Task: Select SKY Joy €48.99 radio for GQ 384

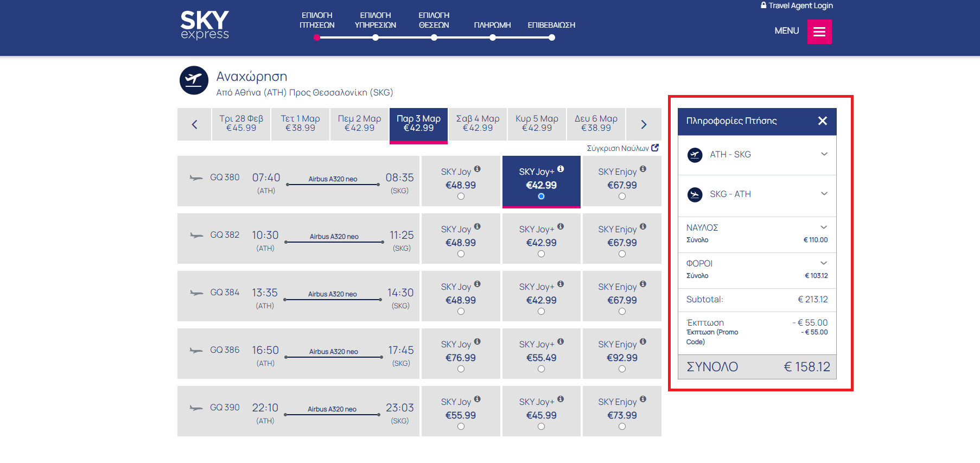Action: [x=461, y=312]
